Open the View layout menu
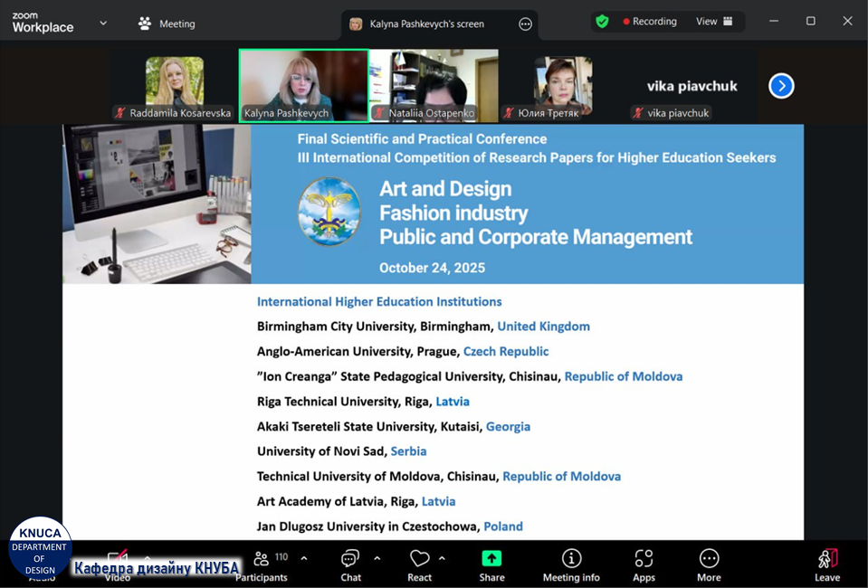This screenshot has height=588, width=868. [714, 22]
